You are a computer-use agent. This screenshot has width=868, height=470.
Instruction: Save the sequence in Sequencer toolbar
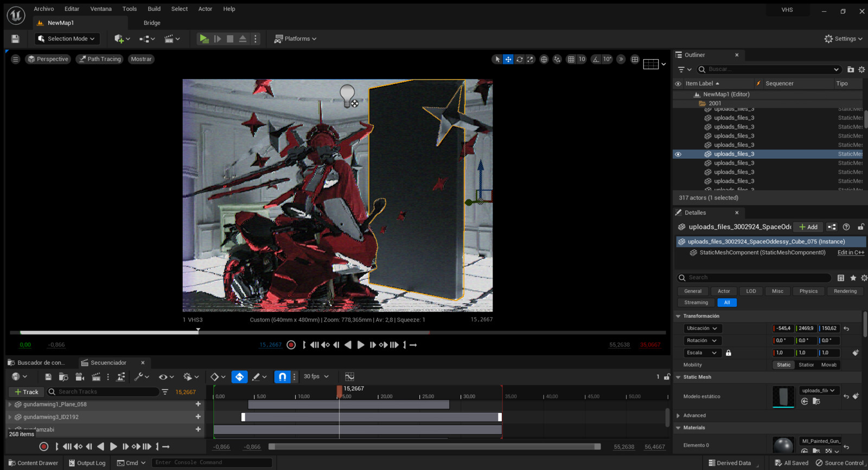[48, 377]
